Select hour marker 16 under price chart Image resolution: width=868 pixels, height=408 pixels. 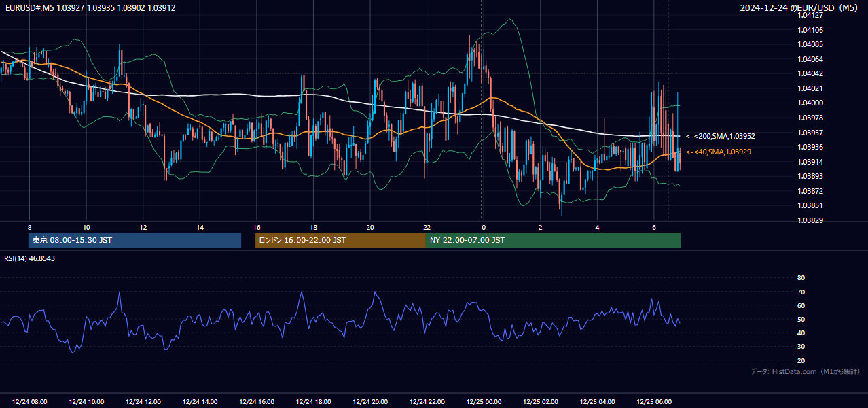(x=257, y=227)
